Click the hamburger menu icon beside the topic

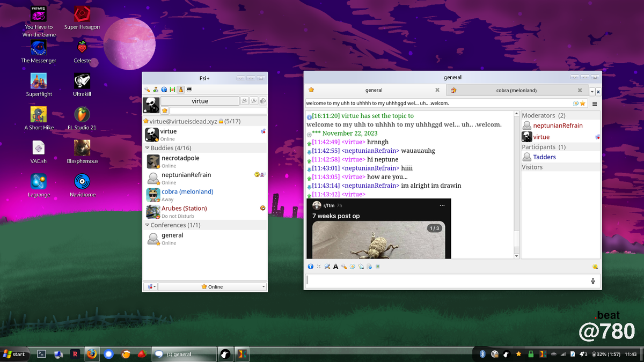pos(595,104)
